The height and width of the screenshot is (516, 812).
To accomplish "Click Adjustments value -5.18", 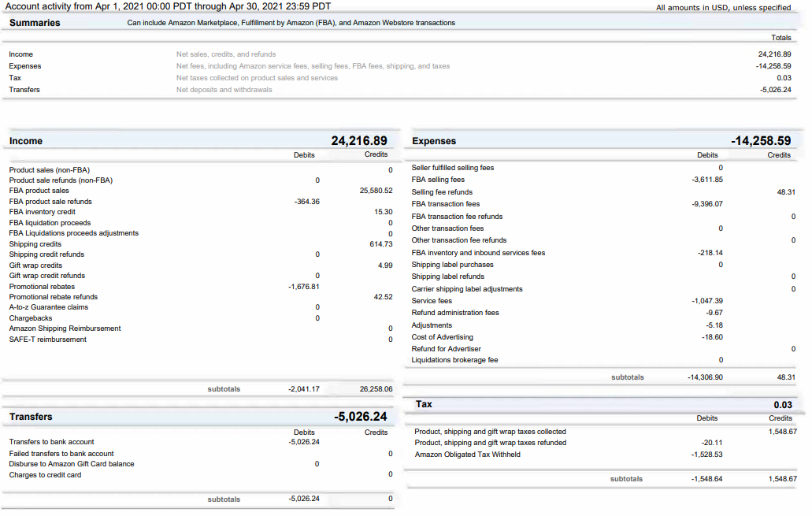I will click(714, 325).
